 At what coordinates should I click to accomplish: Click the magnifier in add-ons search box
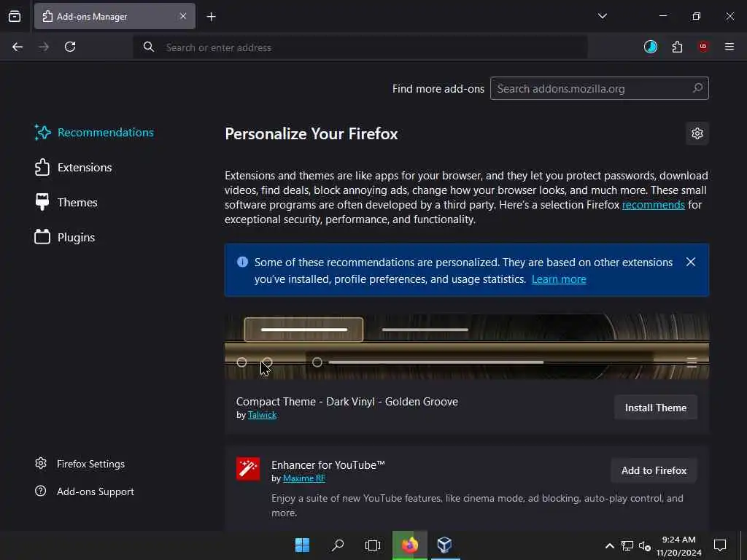point(697,88)
